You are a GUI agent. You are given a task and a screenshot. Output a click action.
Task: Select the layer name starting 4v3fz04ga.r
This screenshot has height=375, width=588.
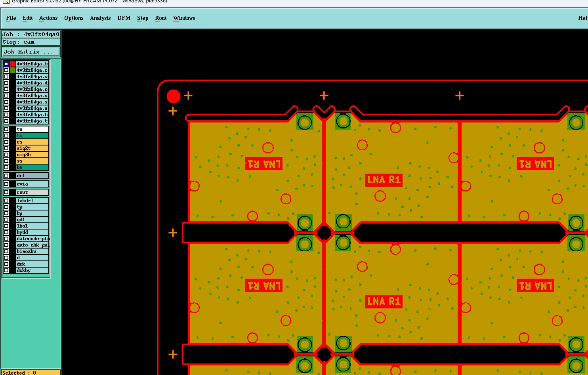point(32,89)
